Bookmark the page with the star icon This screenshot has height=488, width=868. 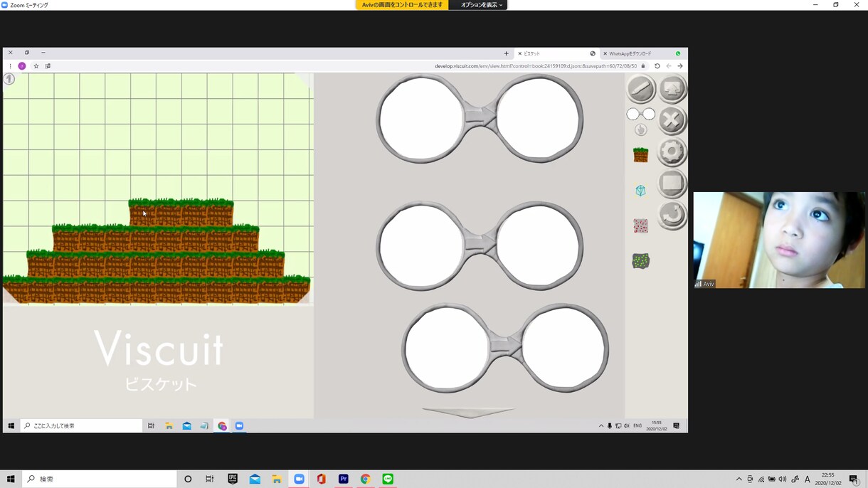click(36, 66)
